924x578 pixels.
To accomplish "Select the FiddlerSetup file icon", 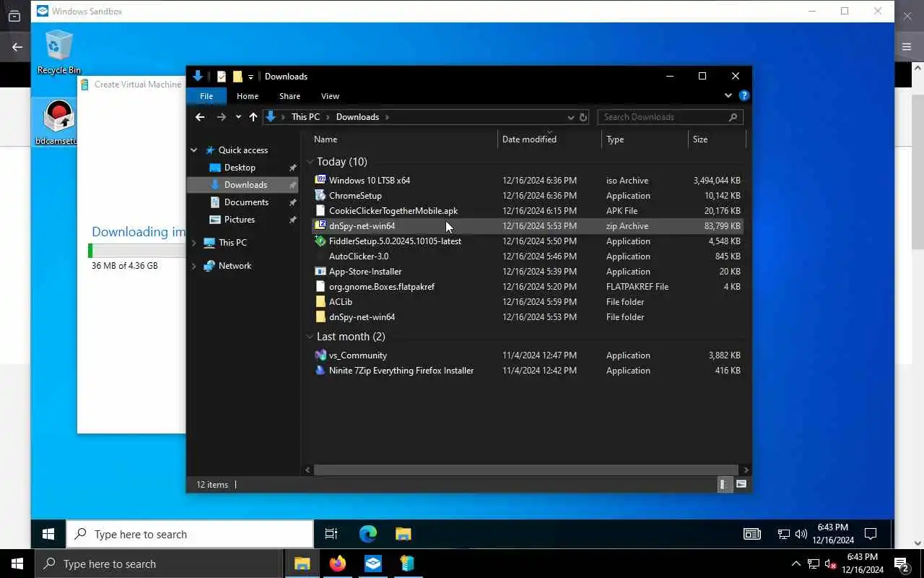I will (321, 241).
